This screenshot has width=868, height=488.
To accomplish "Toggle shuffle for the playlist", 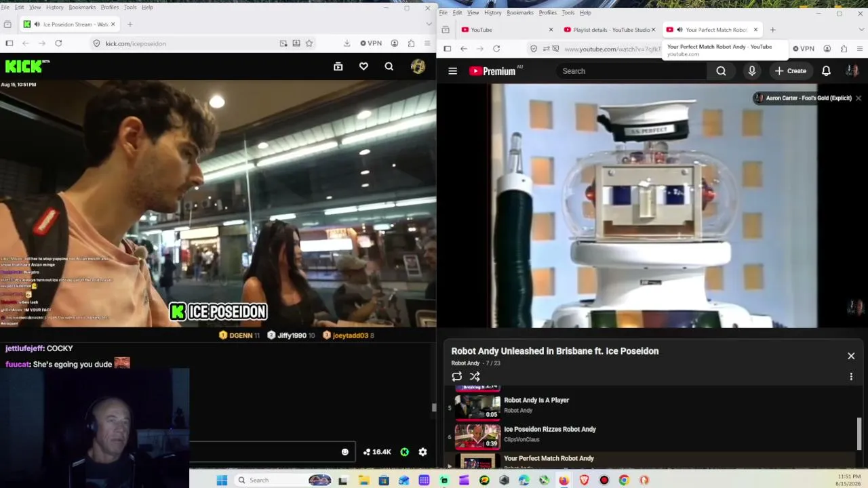I will click(475, 377).
